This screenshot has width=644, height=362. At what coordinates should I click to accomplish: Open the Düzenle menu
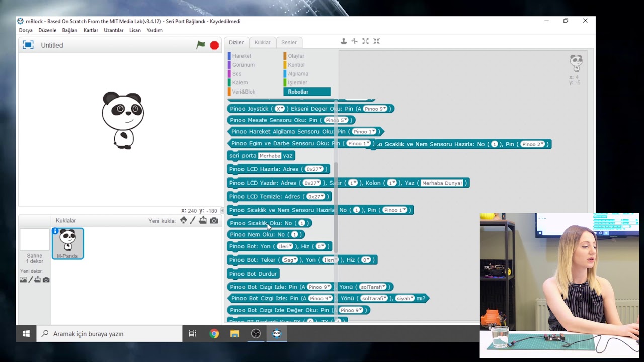coord(47,30)
